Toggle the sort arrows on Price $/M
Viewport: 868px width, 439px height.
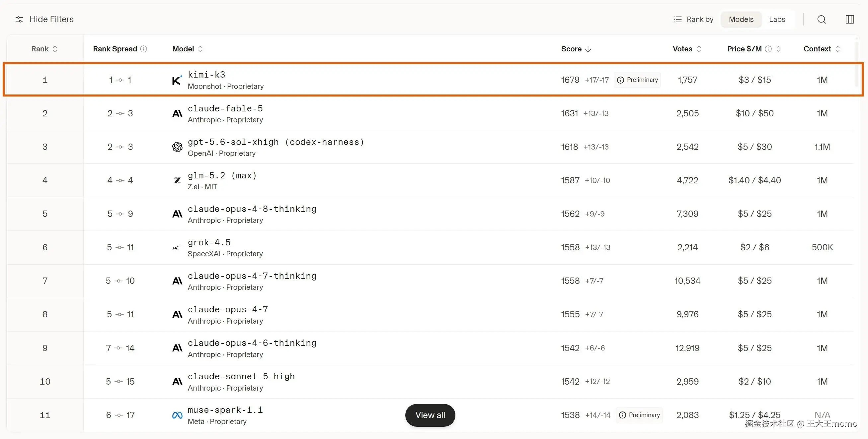click(778, 49)
